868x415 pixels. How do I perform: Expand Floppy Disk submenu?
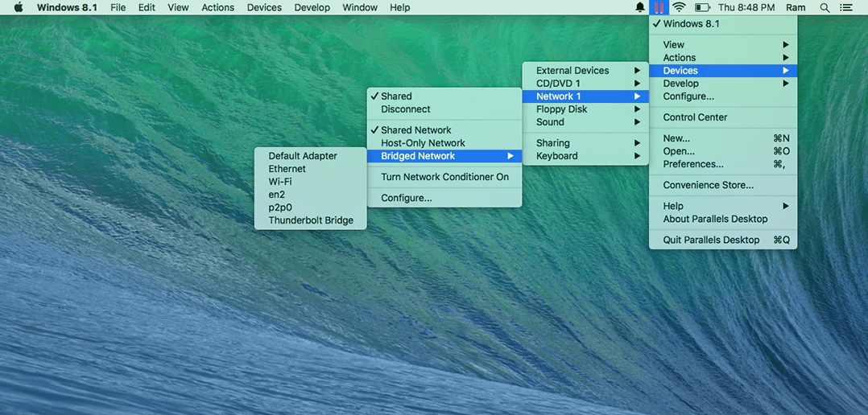click(585, 109)
